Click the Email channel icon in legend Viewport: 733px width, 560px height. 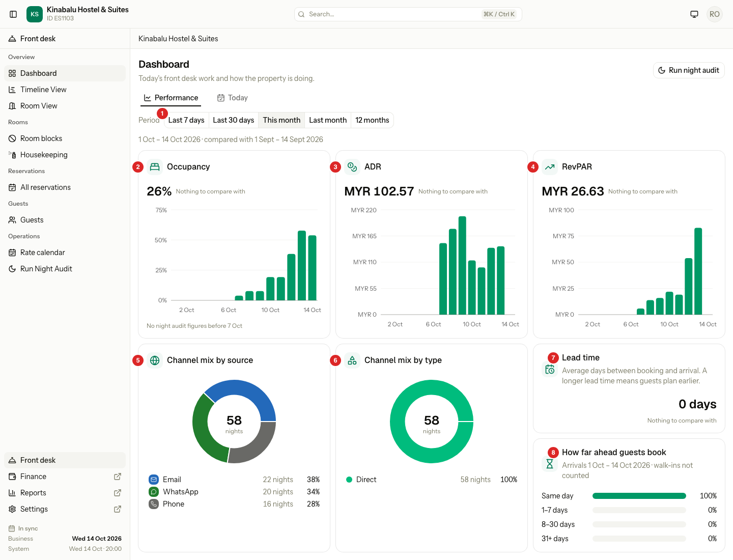coord(154,480)
